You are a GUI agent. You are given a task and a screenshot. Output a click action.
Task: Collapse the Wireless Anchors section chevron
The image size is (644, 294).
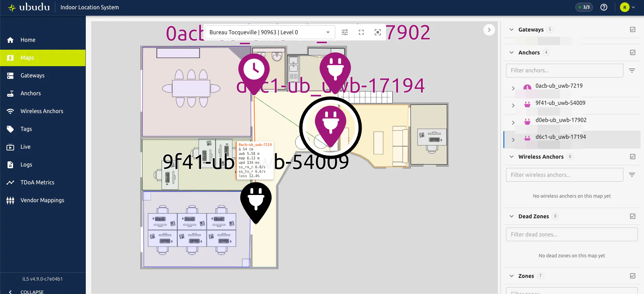click(512, 157)
